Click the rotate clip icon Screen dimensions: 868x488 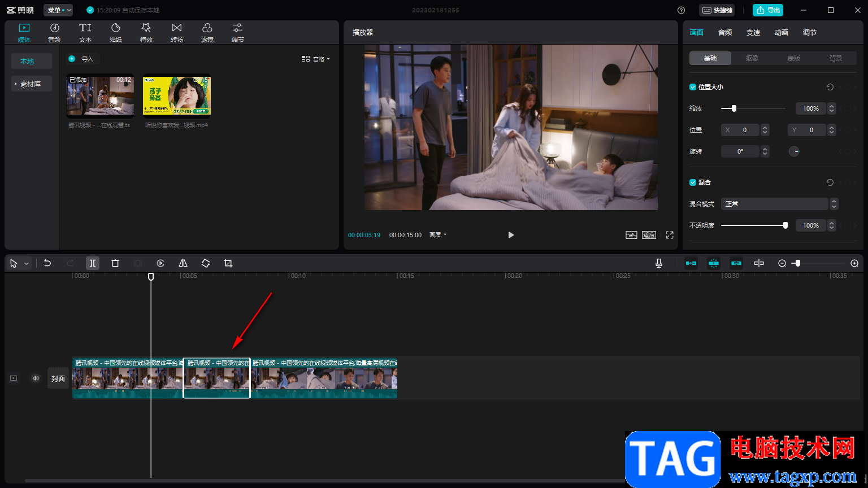point(206,263)
